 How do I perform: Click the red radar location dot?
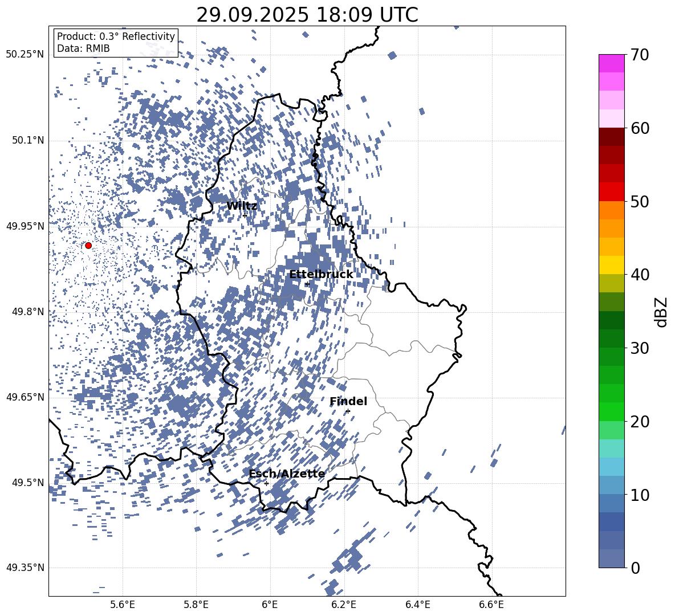(x=88, y=246)
